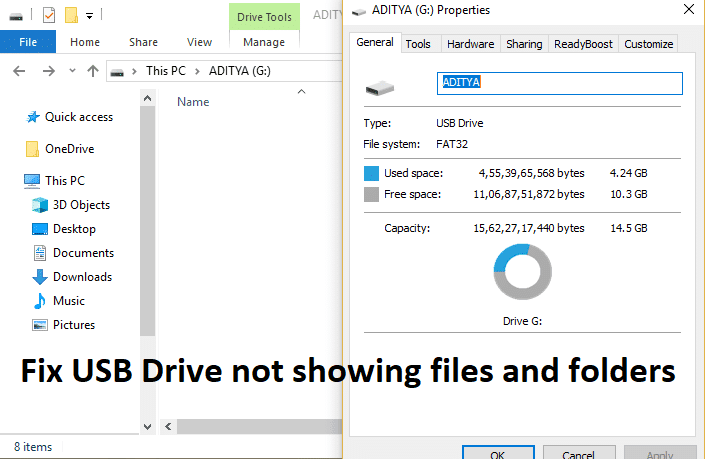Click the New Folder icon in the title bar
The height and width of the screenshot is (459, 705).
point(71,15)
